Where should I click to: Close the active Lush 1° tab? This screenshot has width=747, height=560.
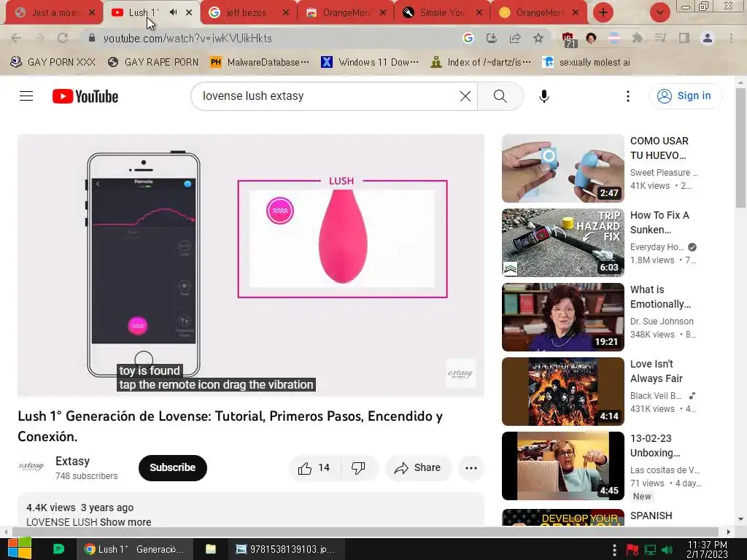[189, 12]
